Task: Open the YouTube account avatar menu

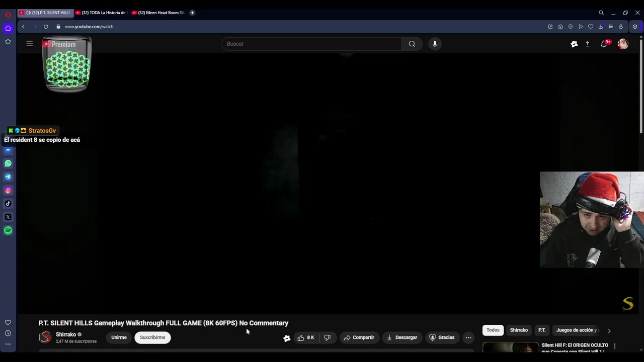Action: [623, 44]
